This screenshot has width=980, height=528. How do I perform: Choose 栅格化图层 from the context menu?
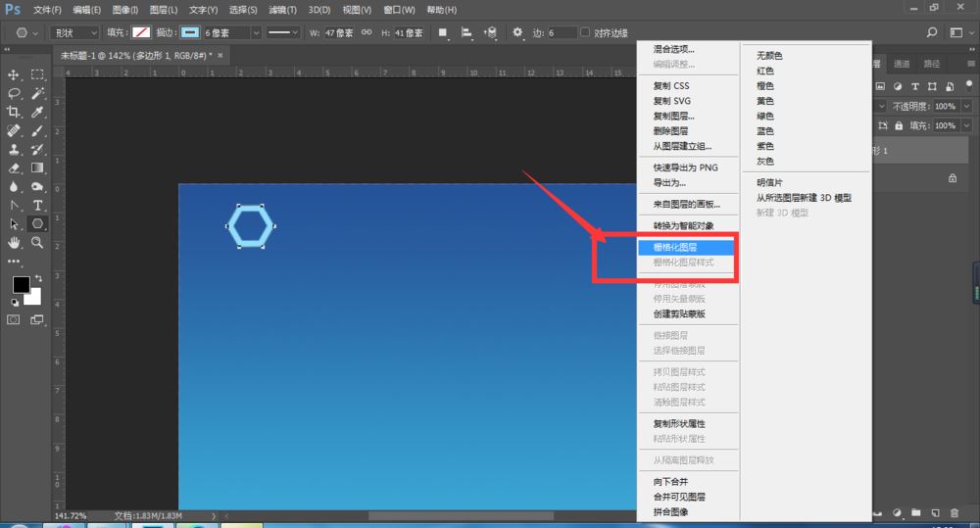tap(686, 248)
